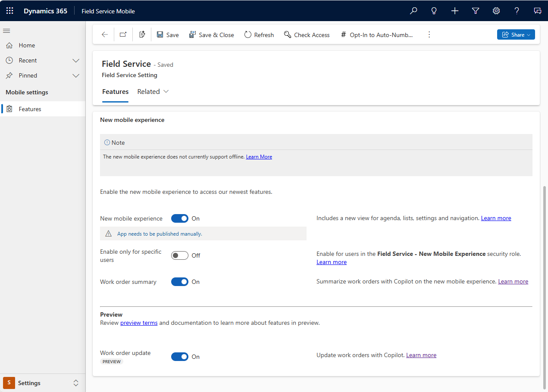Click the 'Field Service Setting' subtitle
548x392 pixels.
click(x=129, y=75)
